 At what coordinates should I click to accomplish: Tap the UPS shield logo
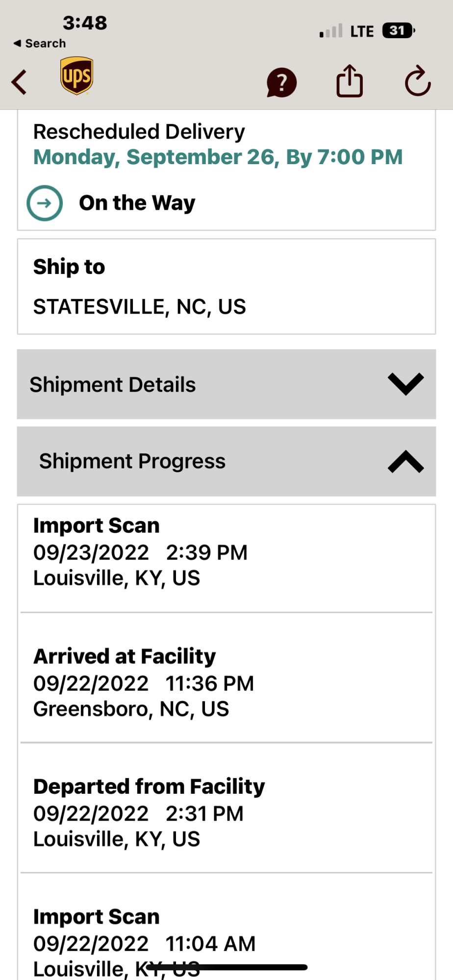[x=77, y=76]
